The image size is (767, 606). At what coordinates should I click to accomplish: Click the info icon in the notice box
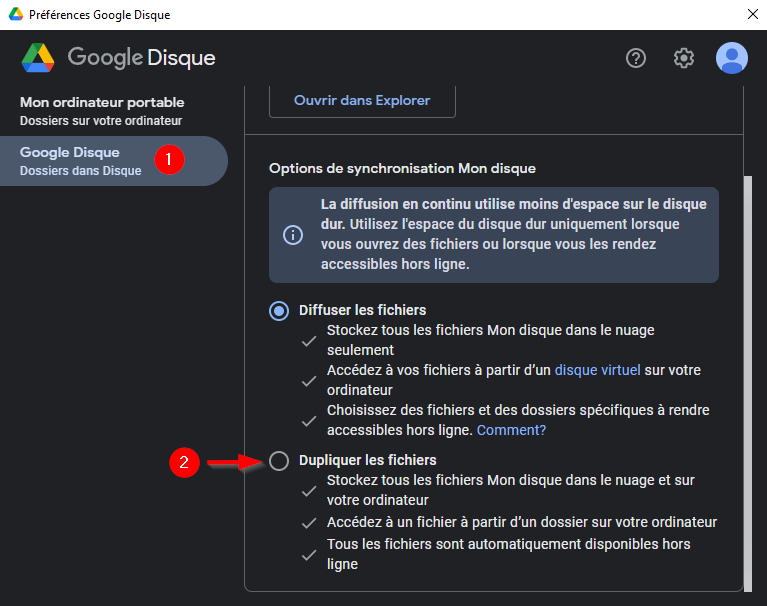(293, 235)
